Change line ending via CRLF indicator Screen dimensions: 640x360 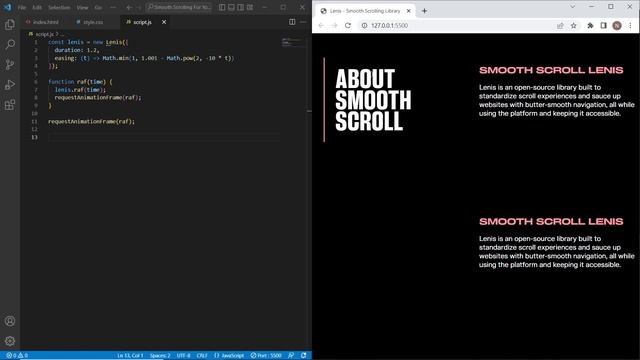pos(202,356)
